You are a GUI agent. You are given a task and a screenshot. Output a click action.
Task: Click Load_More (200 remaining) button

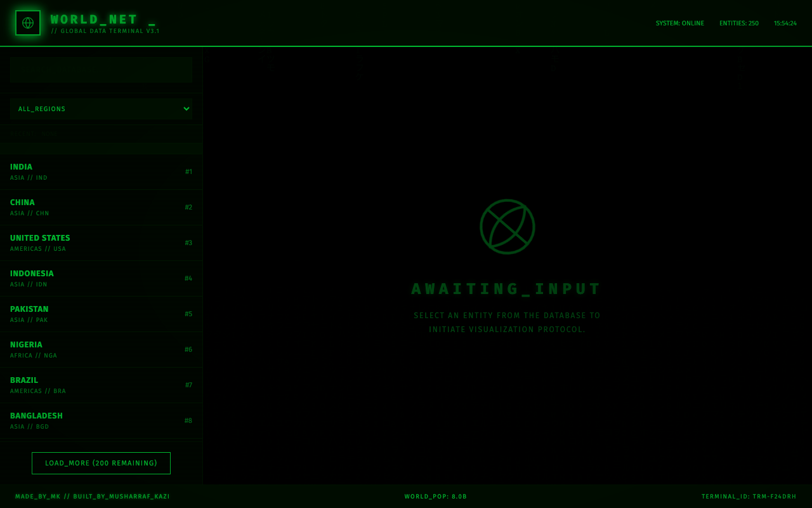(x=101, y=463)
